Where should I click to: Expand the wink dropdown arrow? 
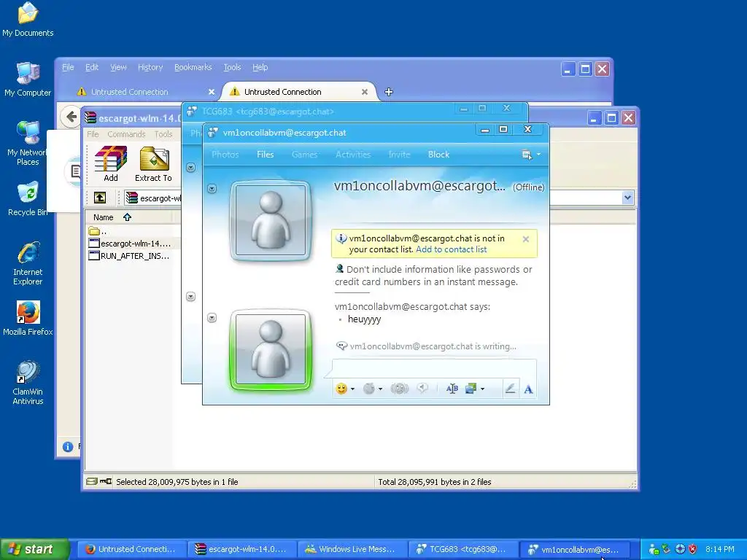click(x=380, y=389)
